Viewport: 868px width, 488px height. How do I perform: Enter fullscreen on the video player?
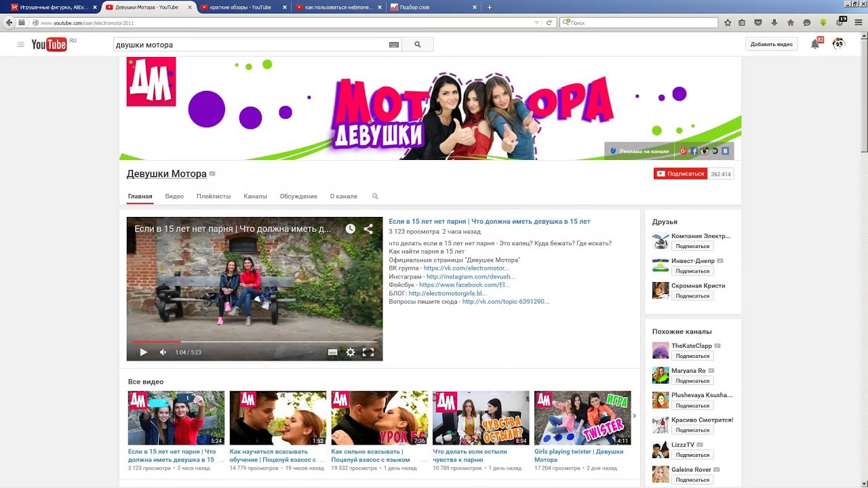point(368,352)
